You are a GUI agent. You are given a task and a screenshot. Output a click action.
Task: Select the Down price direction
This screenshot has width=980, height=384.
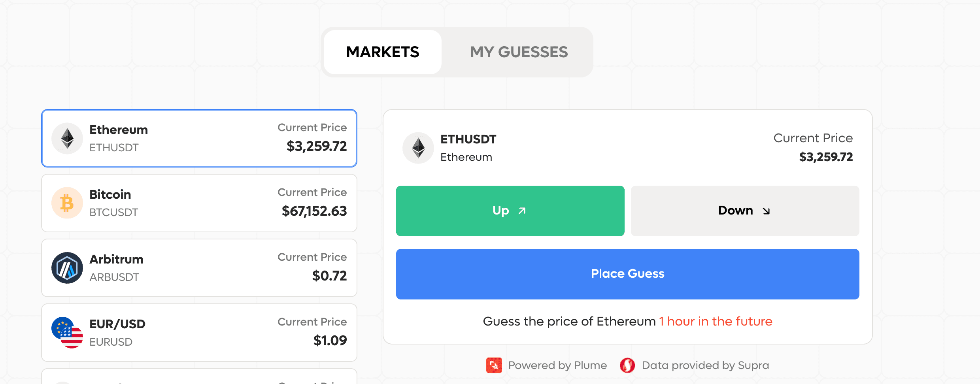[x=745, y=211]
